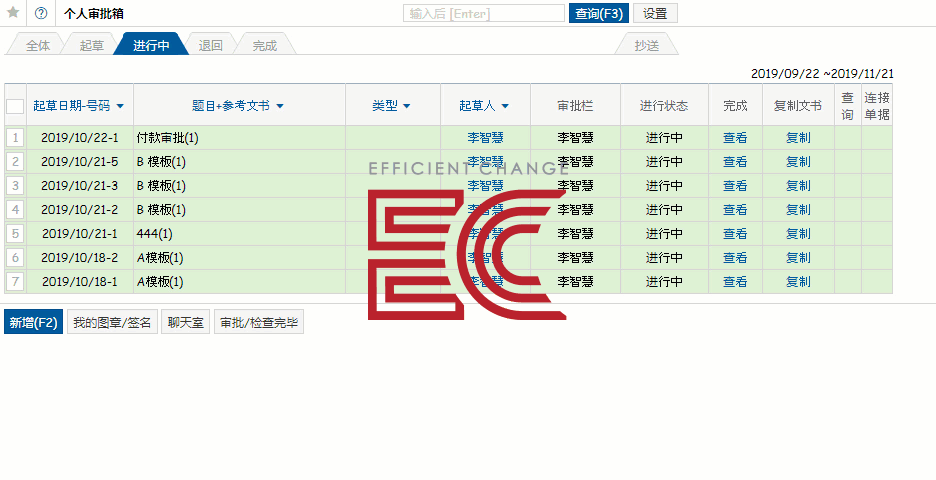The height and width of the screenshot is (480, 936).
Task: Open 起草人 column dropdown
Action: (x=505, y=106)
